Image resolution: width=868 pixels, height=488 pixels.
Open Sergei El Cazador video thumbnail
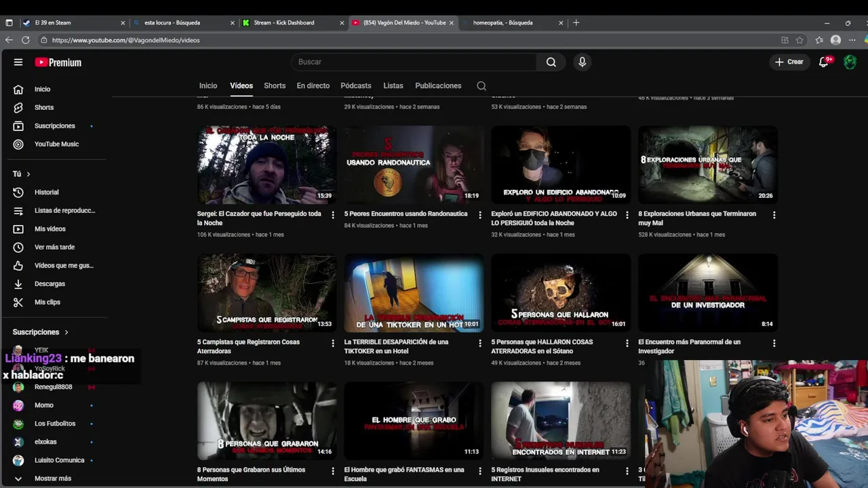point(267,165)
